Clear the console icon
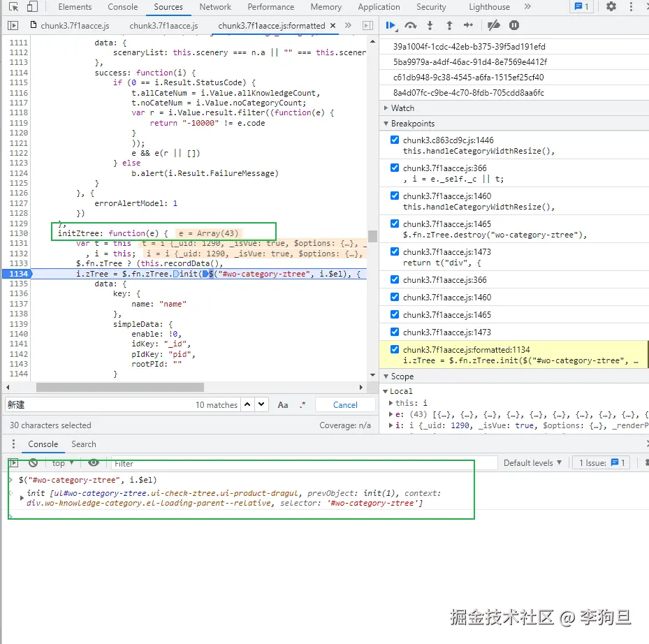This screenshot has height=644, width=649. pos(33,462)
